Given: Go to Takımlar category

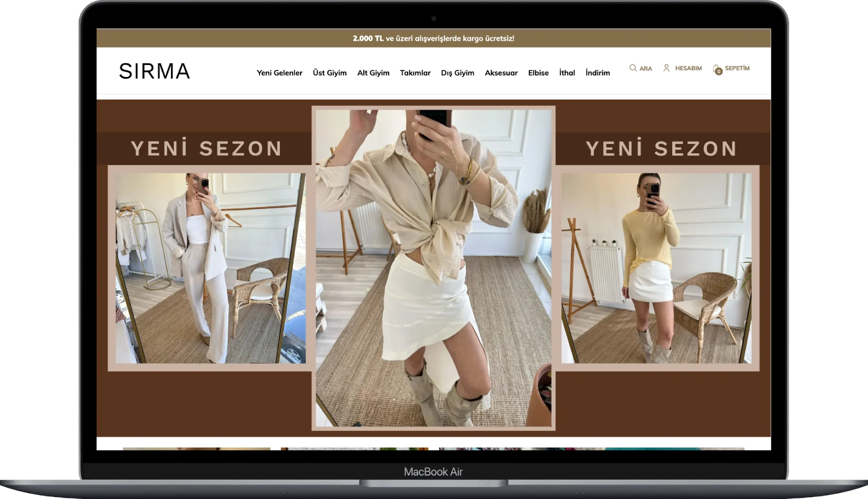Looking at the screenshot, I should click(415, 73).
